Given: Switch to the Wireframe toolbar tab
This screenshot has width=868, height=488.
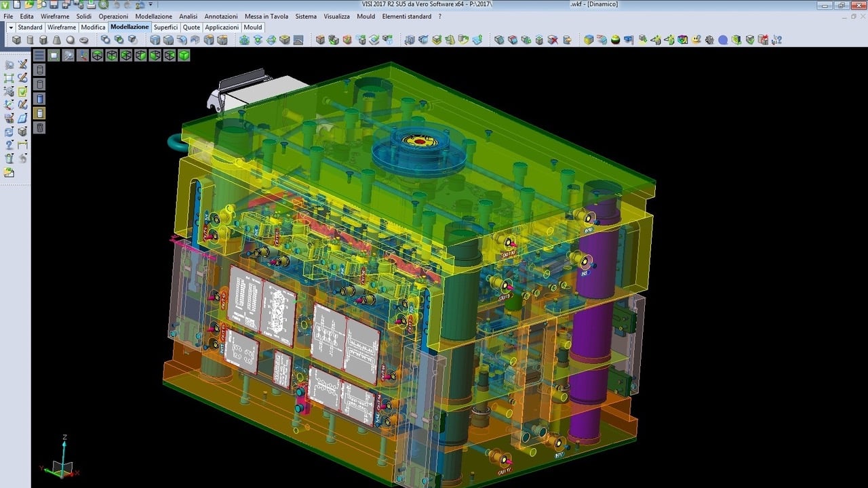Looking at the screenshot, I should (x=62, y=28).
